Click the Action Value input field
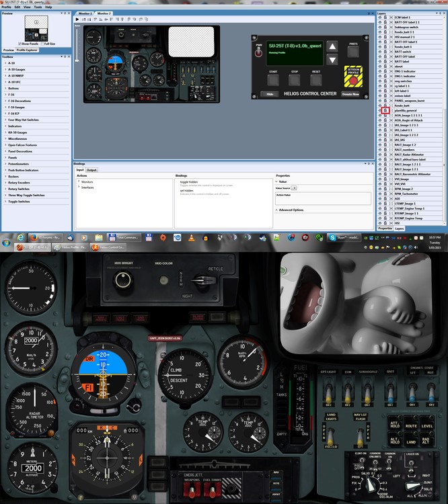This screenshot has width=448, height=504. coord(323,198)
